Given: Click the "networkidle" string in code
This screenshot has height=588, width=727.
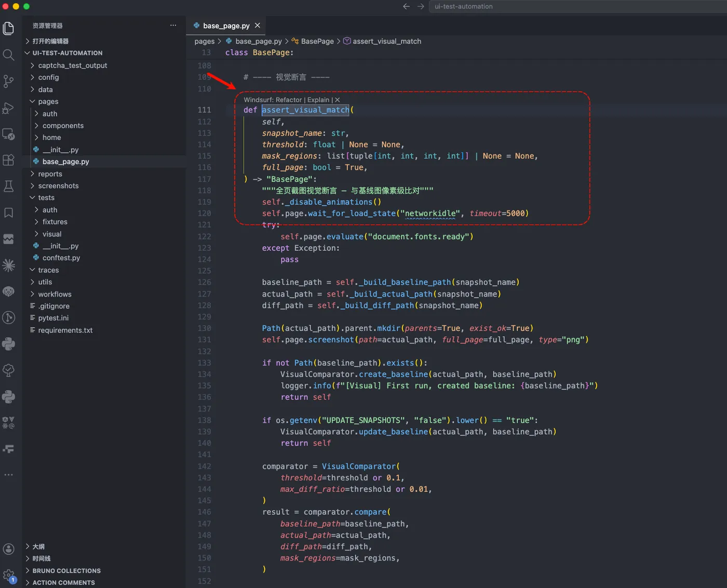Looking at the screenshot, I should tap(430, 213).
